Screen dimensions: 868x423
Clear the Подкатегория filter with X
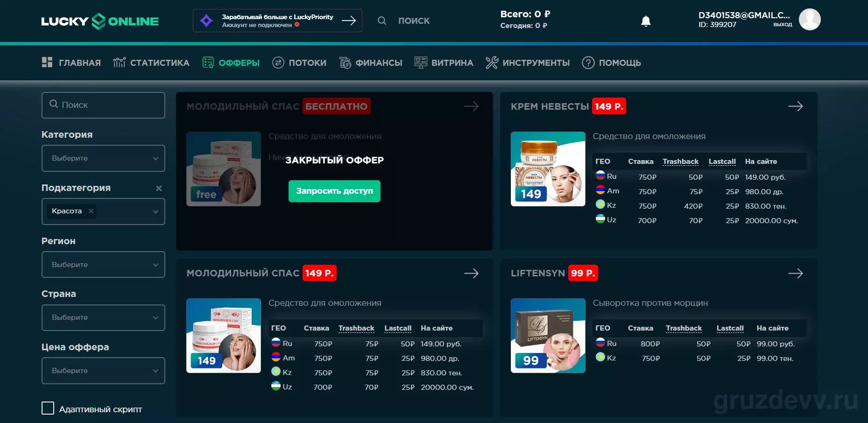coord(159,188)
